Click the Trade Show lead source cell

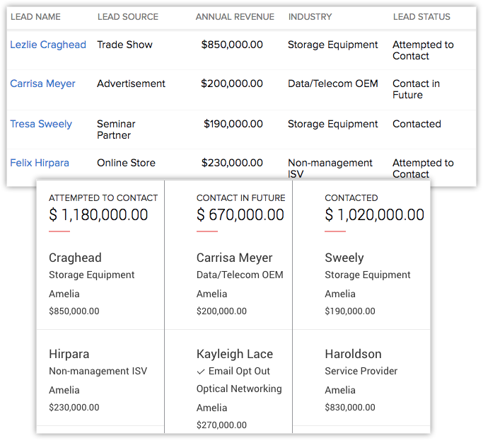[124, 45]
